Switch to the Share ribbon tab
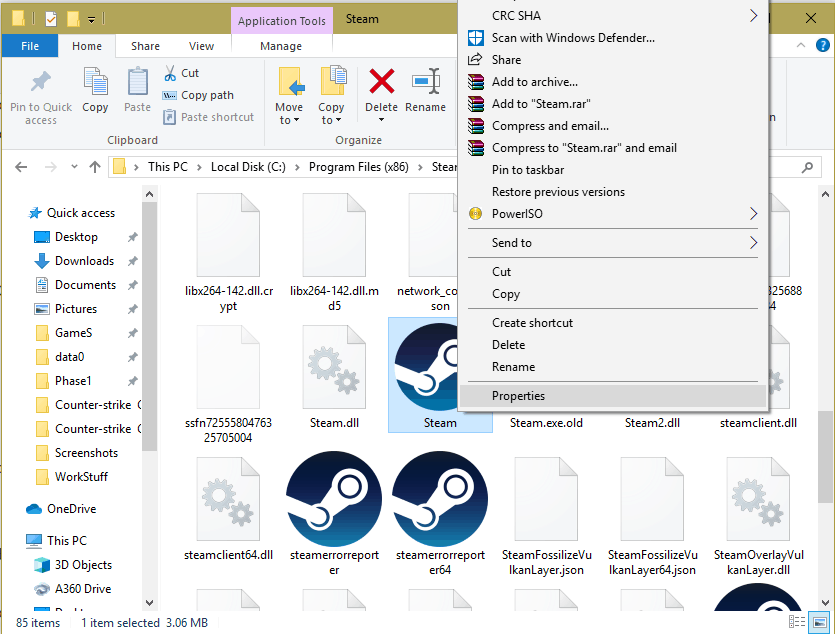This screenshot has height=634, width=835. point(145,46)
